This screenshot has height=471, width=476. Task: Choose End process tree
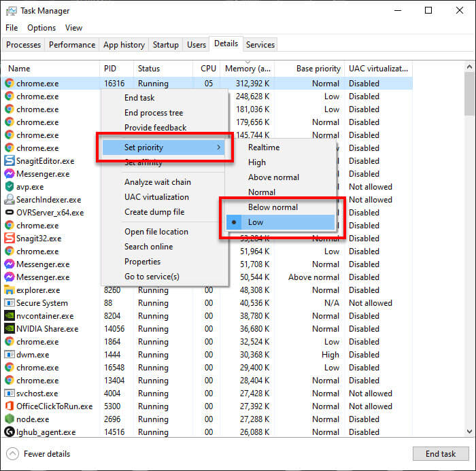[x=165, y=113]
